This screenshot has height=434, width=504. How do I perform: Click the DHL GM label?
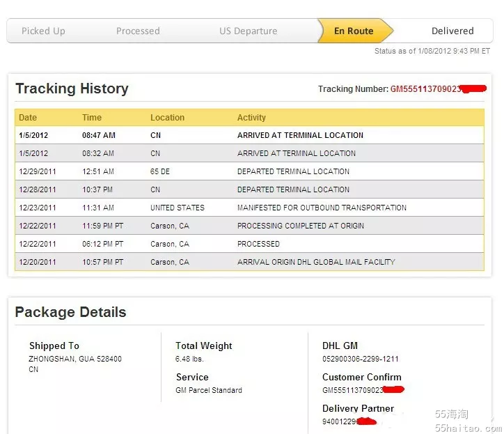[x=340, y=346]
